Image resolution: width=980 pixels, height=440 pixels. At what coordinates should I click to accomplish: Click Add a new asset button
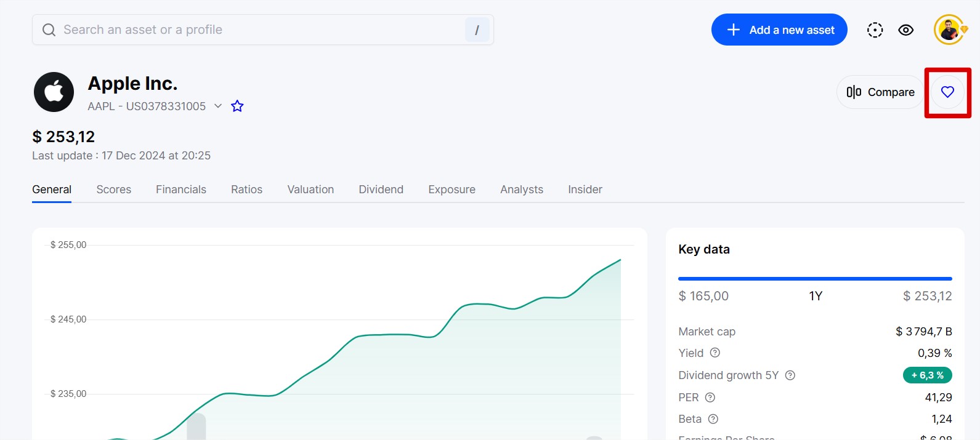[779, 30]
